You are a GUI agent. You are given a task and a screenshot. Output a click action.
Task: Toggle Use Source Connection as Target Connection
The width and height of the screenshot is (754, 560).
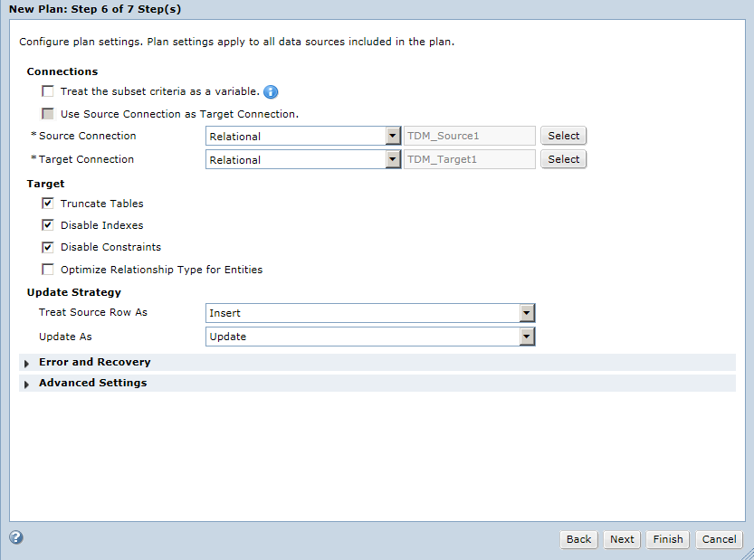pyautogui.click(x=48, y=114)
